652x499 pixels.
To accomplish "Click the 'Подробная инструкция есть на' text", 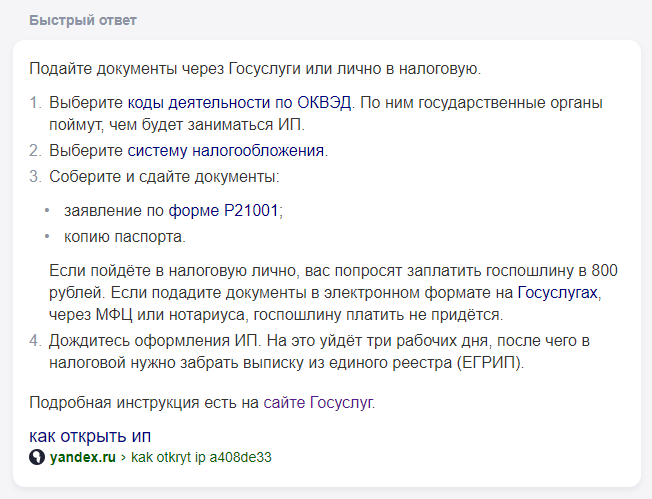I will (x=144, y=403).
